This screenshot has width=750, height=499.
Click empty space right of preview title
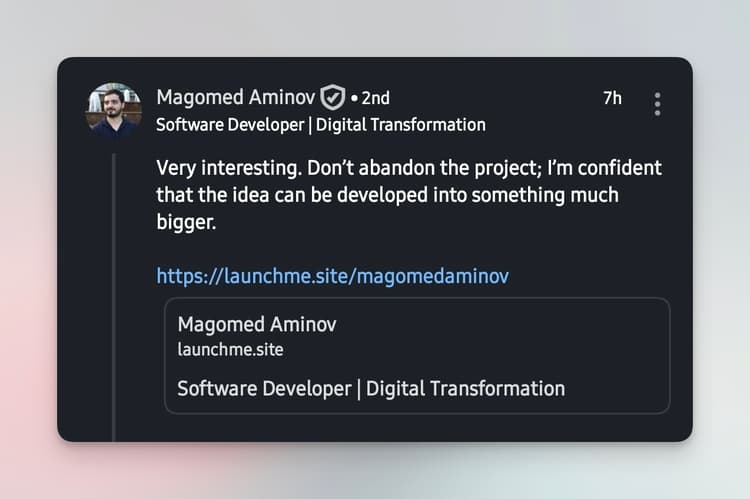500,325
